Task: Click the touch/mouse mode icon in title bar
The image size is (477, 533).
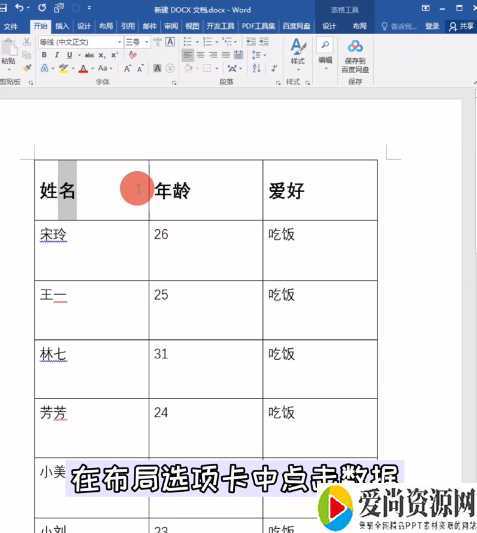Action: [x=59, y=8]
